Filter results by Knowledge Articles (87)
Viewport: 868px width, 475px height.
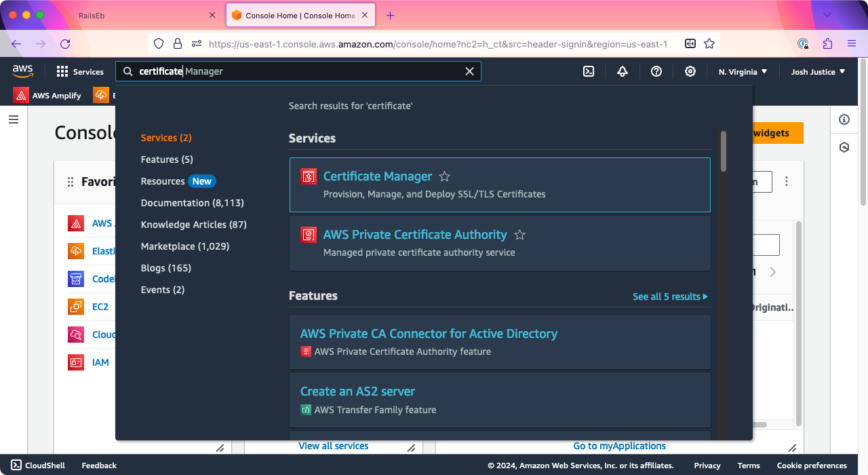click(x=194, y=225)
